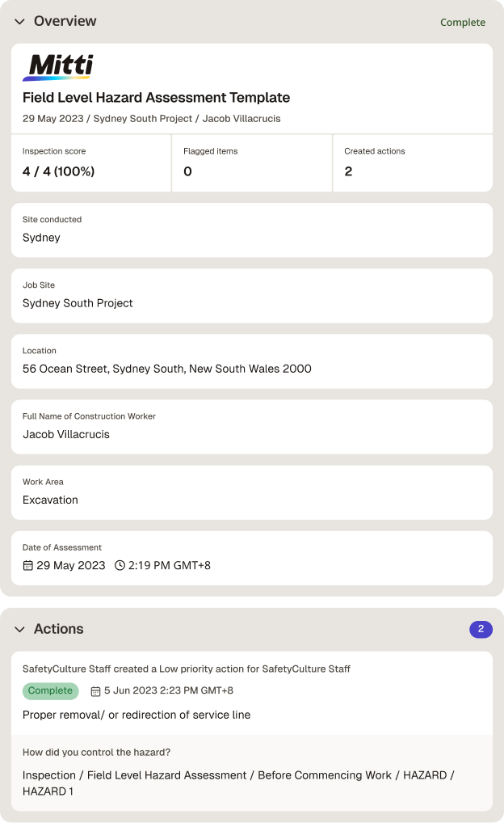Click the Full Name of Construction Worker field

point(252,427)
